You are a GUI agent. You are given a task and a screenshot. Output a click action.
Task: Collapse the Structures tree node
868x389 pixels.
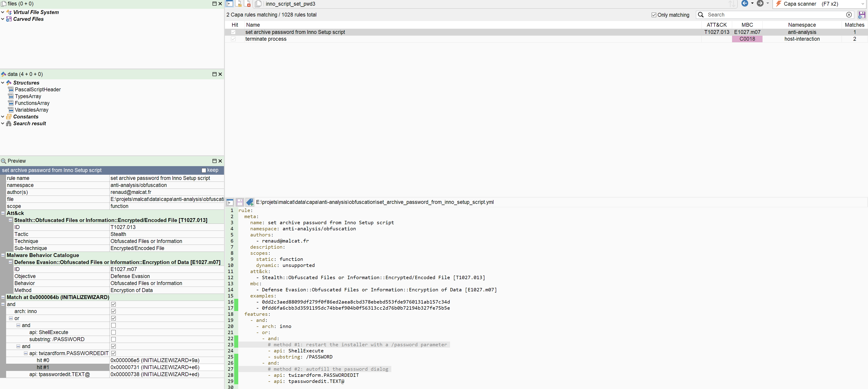[3, 83]
